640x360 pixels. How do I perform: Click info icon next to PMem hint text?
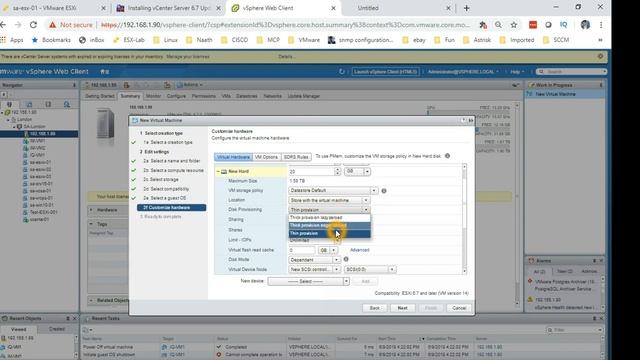pyautogui.click(x=447, y=156)
